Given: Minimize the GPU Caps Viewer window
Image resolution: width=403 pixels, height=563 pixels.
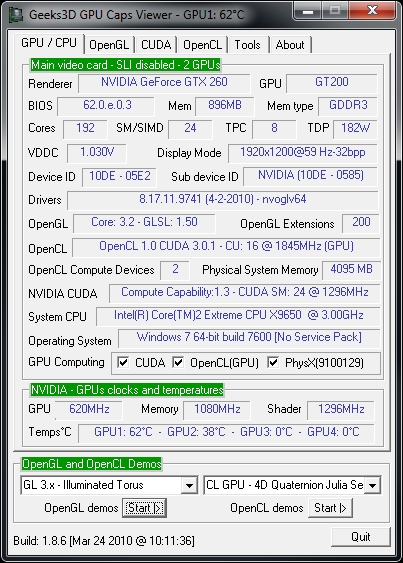Looking at the screenshot, I should click(309, 11).
